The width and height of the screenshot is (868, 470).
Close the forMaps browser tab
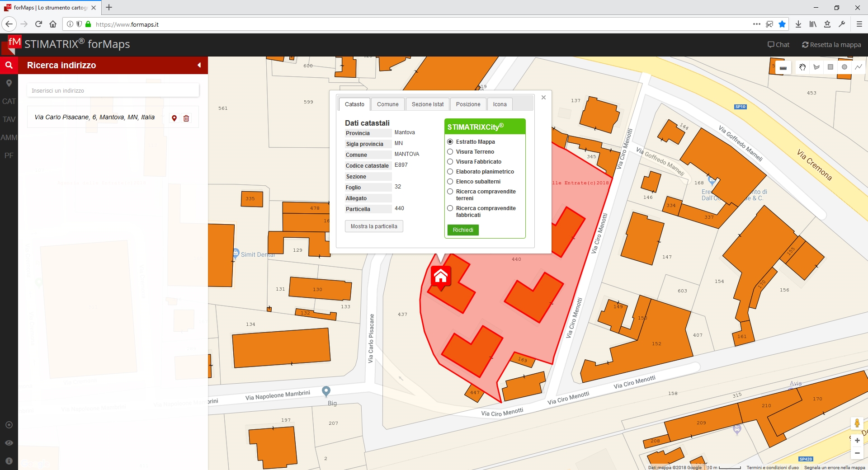pyautogui.click(x=94, y=8)
